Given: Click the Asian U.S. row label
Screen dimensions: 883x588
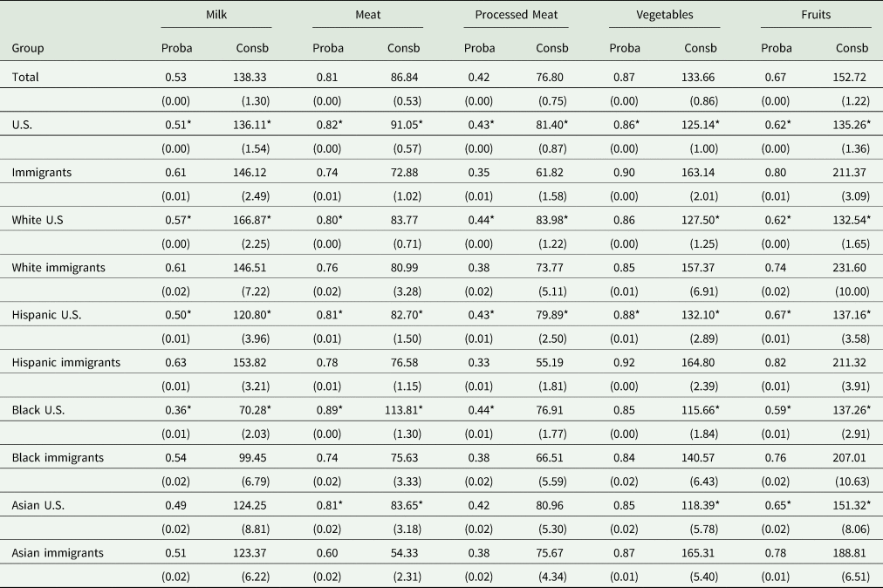Looking at the screenshot, I should pos(36,505).
